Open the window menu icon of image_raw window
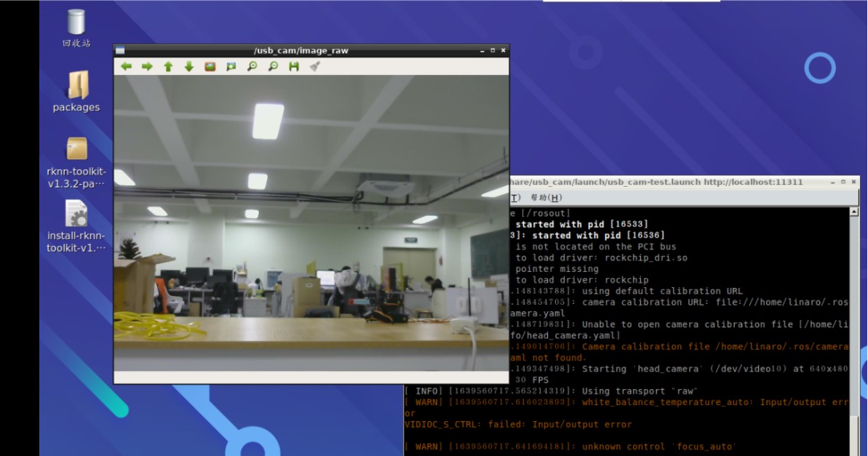Screen dimensions: 868x456 (120, 50)
